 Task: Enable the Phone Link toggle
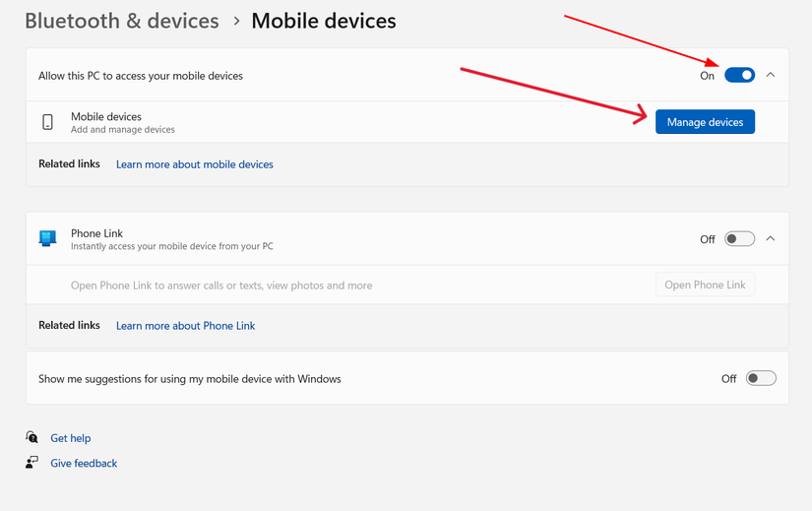[739, 239]
